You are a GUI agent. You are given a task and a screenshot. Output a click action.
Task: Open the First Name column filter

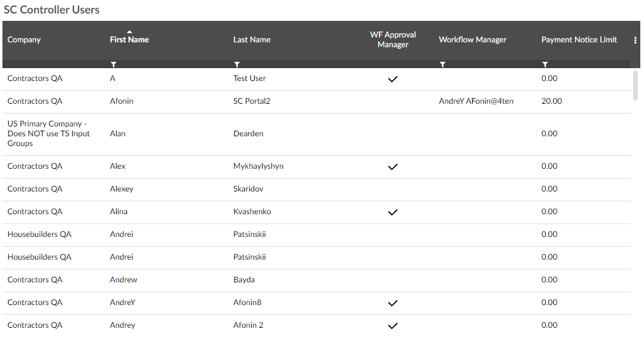tap(114, 64)
